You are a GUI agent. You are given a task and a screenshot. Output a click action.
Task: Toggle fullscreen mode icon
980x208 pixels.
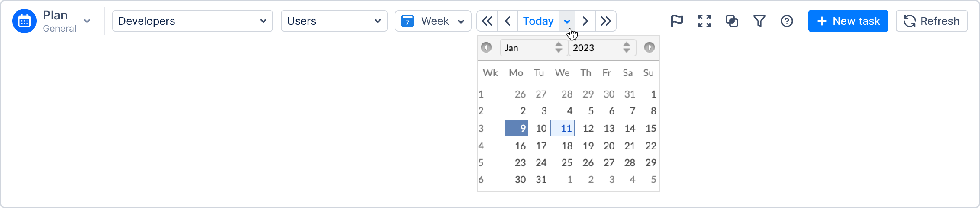[704, 21]
